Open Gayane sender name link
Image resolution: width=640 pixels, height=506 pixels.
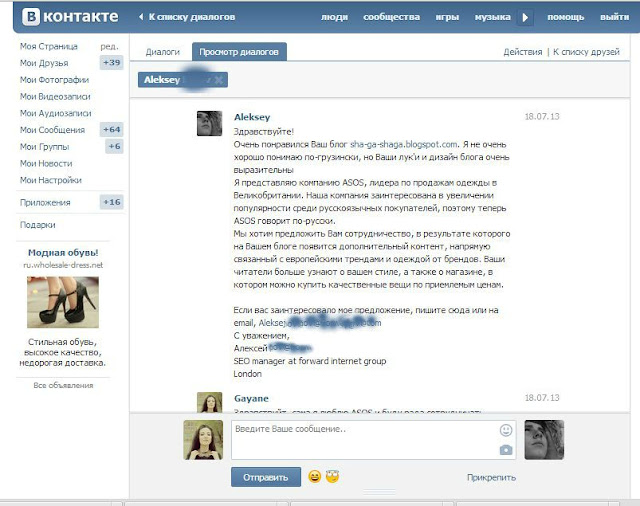251,399
